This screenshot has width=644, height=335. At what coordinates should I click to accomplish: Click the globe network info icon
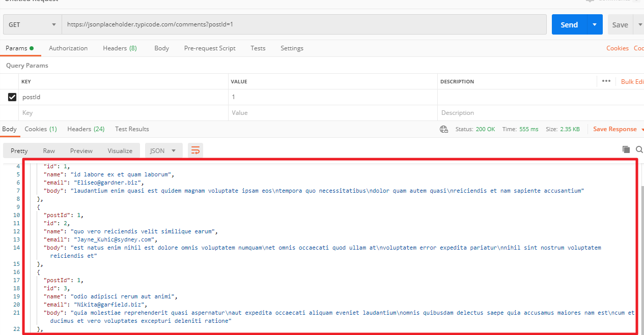click(x=444, y=129)
